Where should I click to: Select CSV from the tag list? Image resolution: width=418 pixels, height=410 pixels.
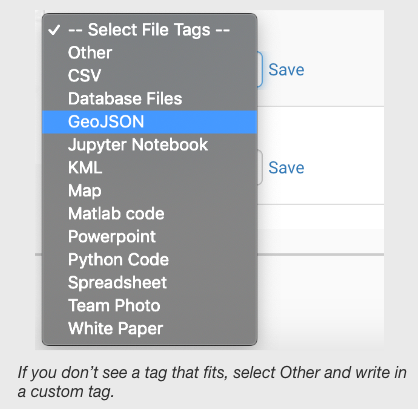pyautogui.click(x=149, y=76)
